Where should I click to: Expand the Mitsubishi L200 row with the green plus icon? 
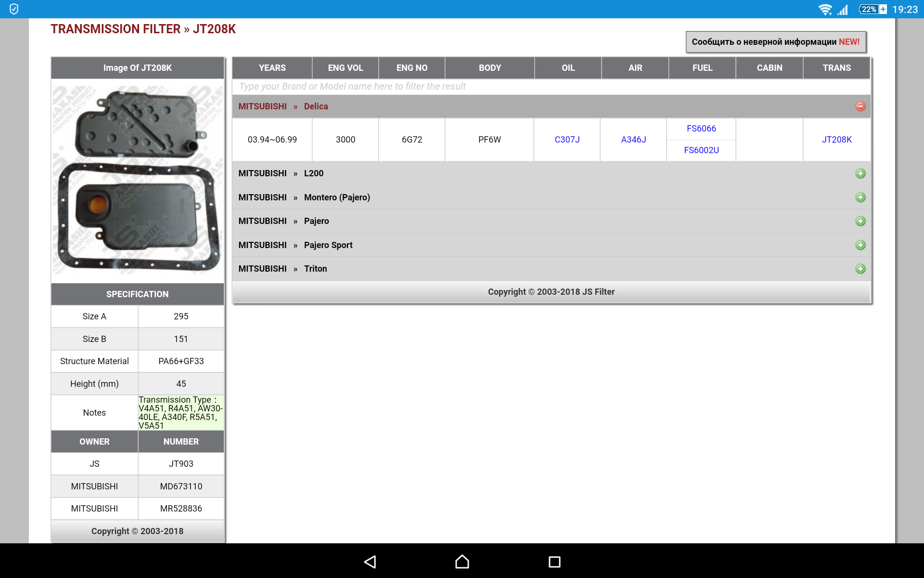pyautogui.click(x=860, y=173)
